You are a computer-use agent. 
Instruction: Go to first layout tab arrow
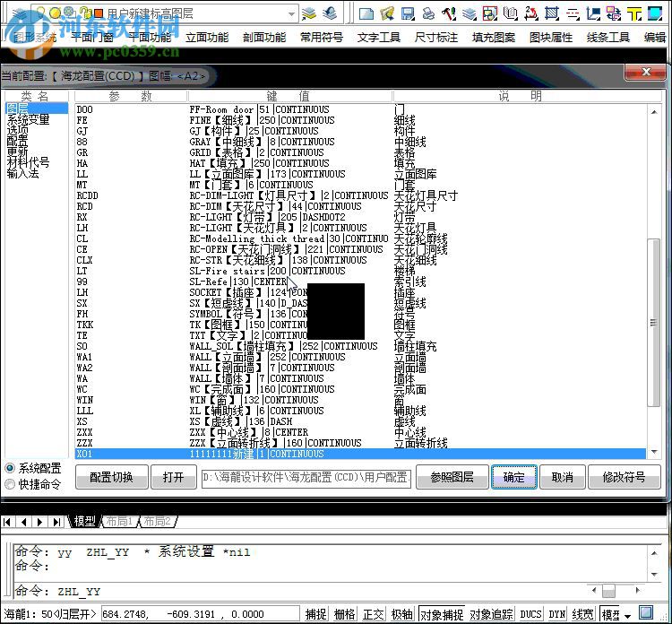point(7,522)
